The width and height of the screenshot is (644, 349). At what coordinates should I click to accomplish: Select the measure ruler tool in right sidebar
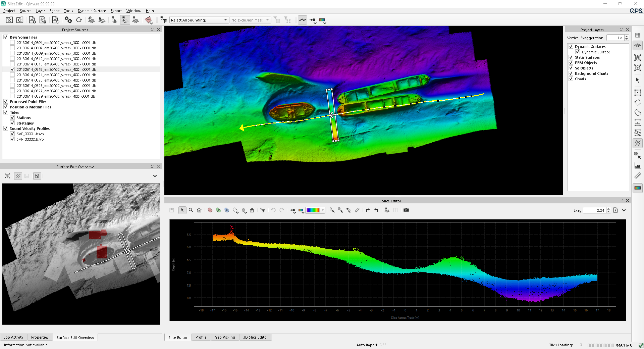click(x=637, y=176)
